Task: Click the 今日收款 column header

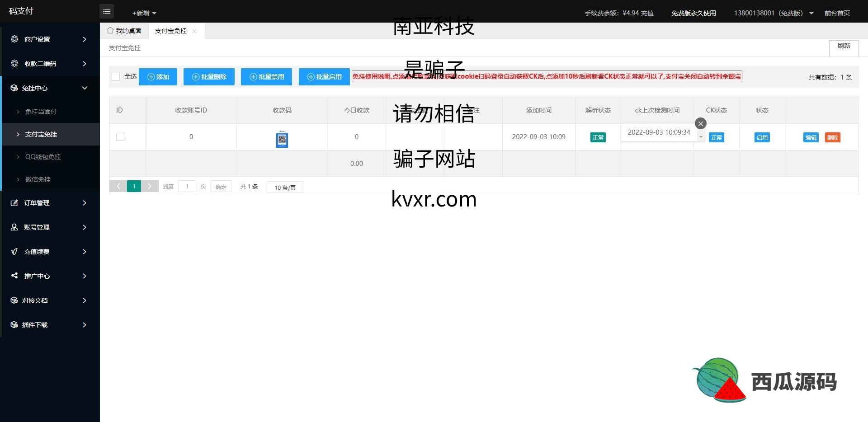Action: point(357,110)
